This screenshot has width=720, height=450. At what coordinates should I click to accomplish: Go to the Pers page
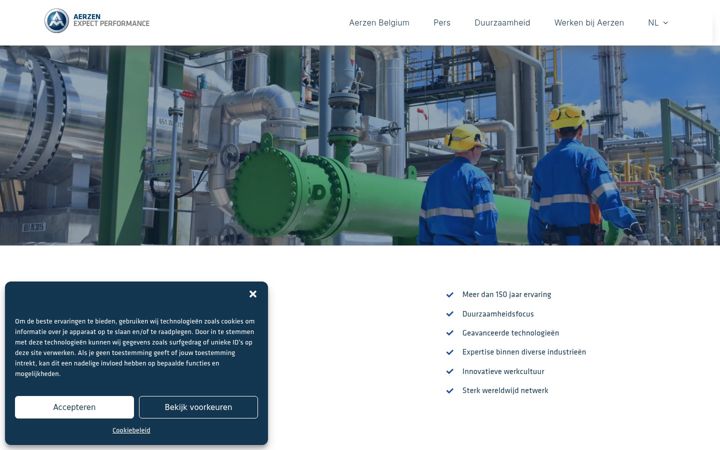[x=442, y=22]
